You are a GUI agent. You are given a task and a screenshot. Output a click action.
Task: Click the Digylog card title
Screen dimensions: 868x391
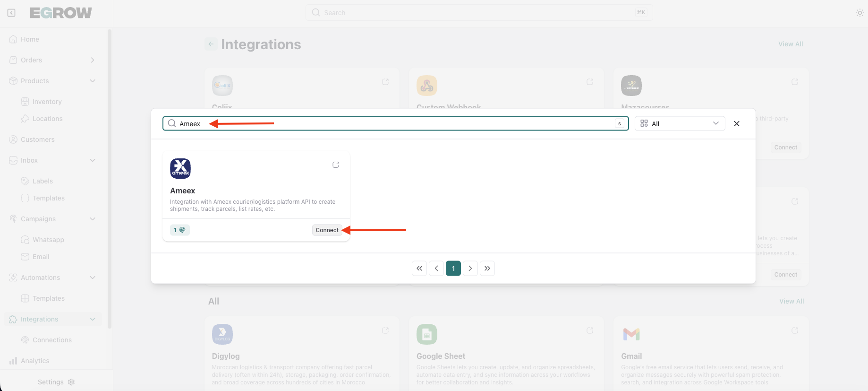pos(226,356)
